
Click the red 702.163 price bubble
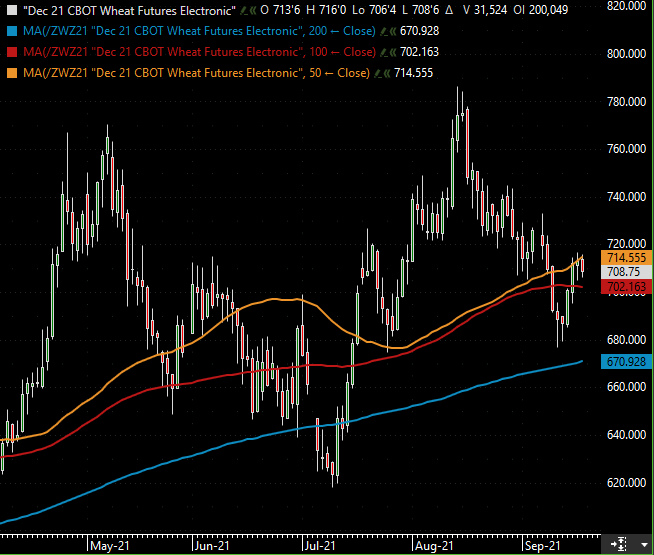coord(627,286)
